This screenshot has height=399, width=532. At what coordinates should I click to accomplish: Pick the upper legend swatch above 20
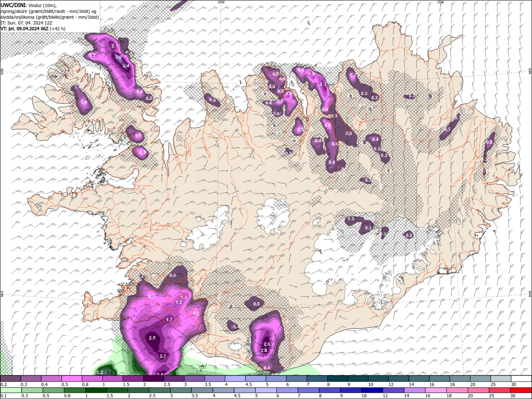click(480, 379)
